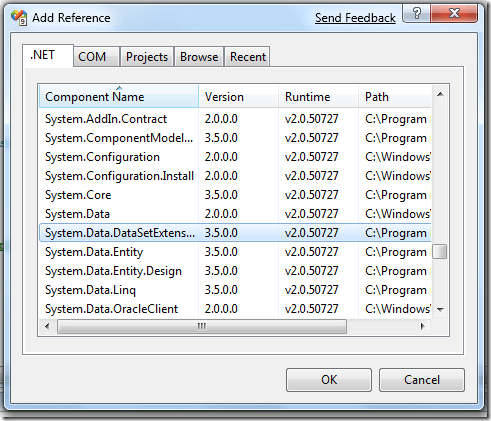Select the System.Core component

pyautogui.click(x=235, y=195)
